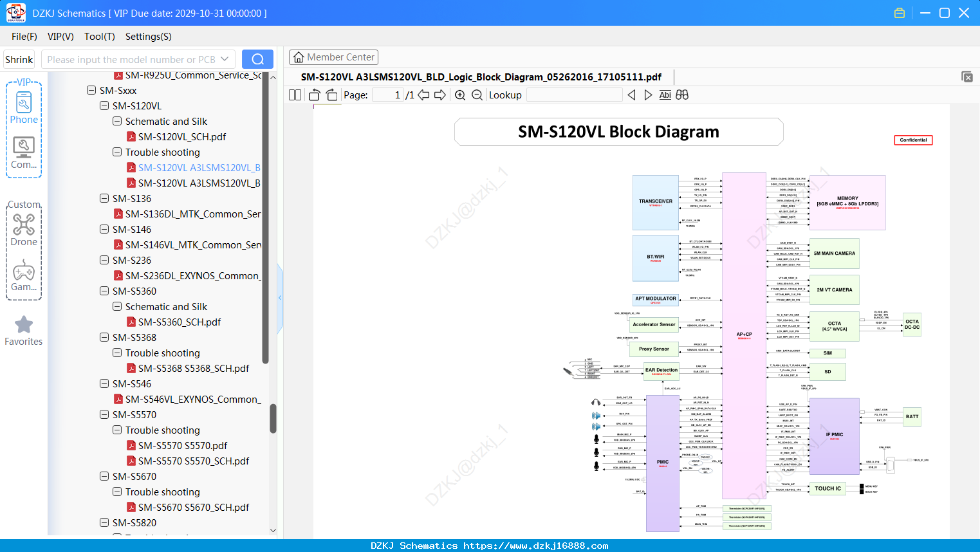This screenshot has width=980, height=552.
Task: Zoom in on the PDF page
Action: click(460, 95)
